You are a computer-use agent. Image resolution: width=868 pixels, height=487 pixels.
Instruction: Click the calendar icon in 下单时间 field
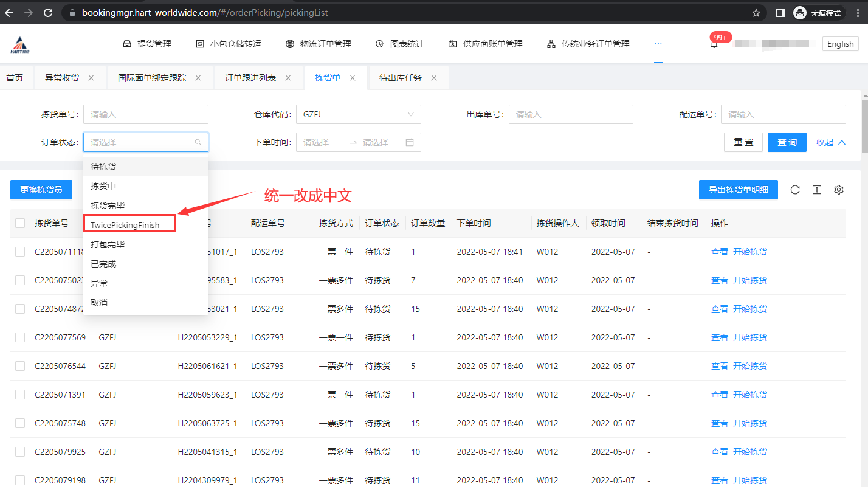pos(410,142)
